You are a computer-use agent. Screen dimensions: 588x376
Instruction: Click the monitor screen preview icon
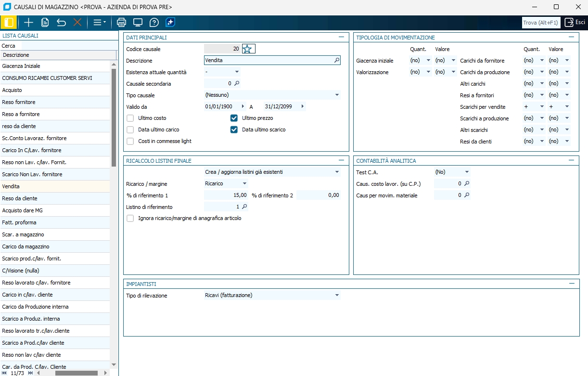pyautogui.click(x=138, y=22)
